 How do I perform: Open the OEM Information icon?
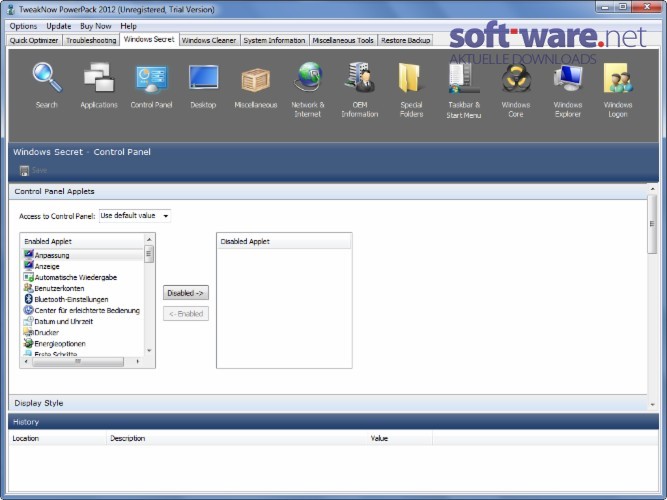360,77
